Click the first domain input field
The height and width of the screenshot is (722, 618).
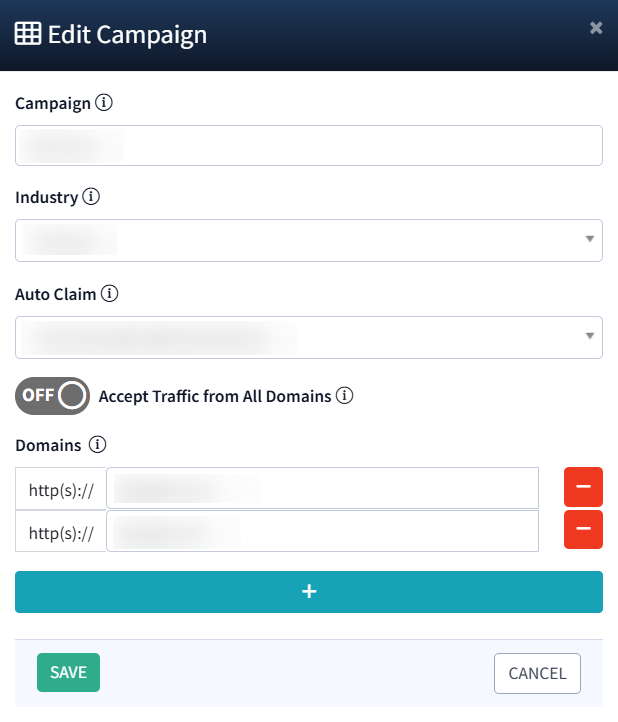(322, 488)
